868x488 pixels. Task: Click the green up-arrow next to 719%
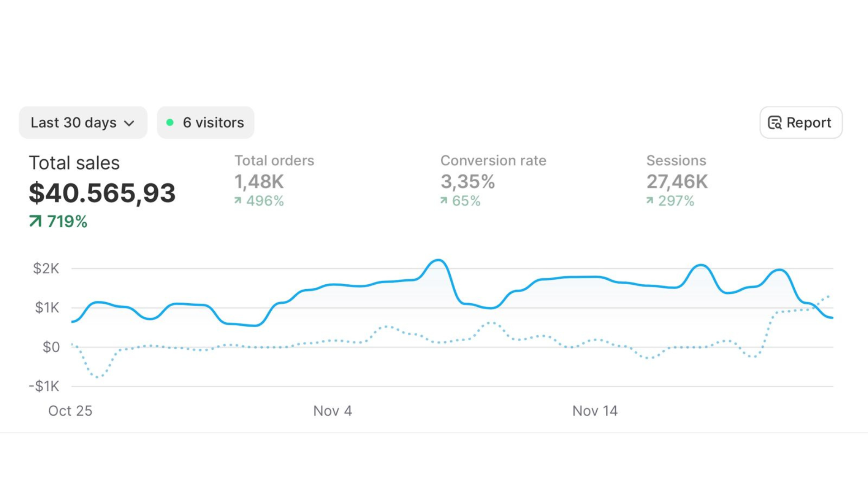coord(35,221)
